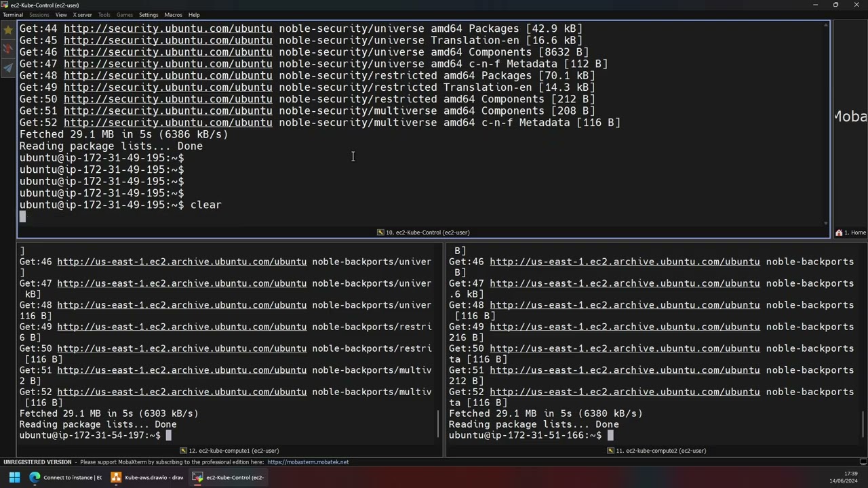
Task: Click the ubuntu@ip-172-31-54-197 prompt
Action: [x=90, y=435]
